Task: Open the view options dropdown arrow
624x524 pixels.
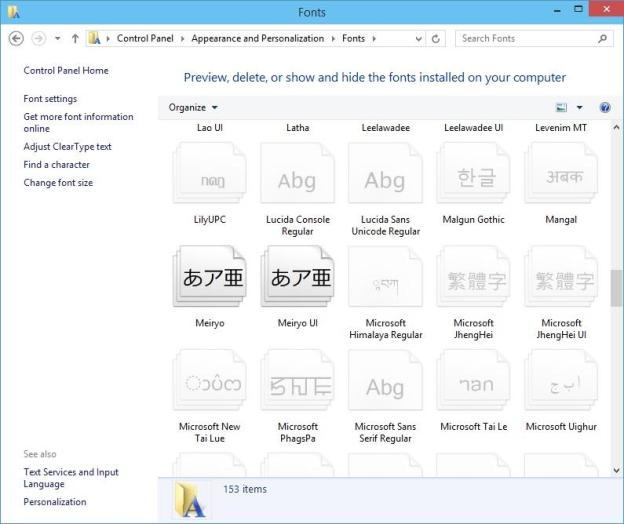Action: pyautogui.click(x=579, y=107)
